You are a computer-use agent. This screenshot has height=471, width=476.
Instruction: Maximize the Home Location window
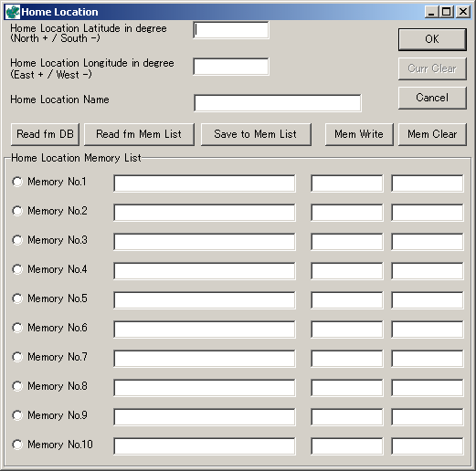(447, 12)
